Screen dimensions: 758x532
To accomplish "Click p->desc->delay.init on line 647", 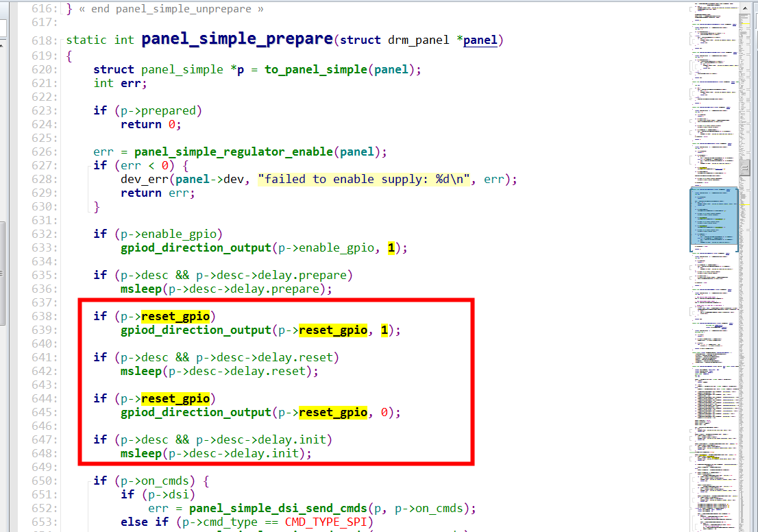I will coord(261,439).
